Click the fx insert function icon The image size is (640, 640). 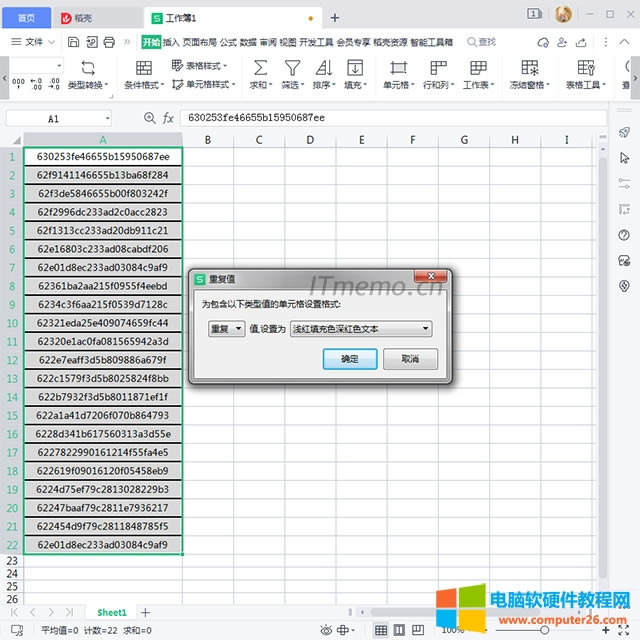tap(170, 118)
